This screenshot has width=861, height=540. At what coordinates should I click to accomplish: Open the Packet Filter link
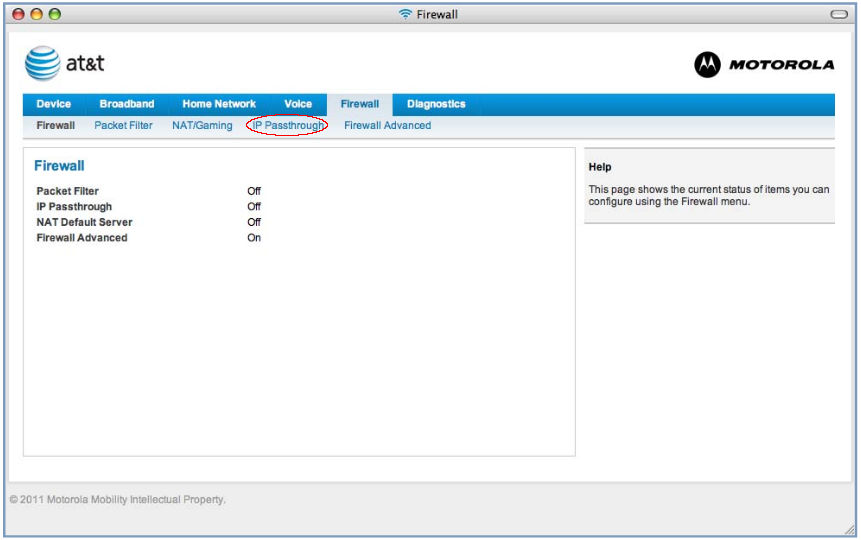point(124,126)
